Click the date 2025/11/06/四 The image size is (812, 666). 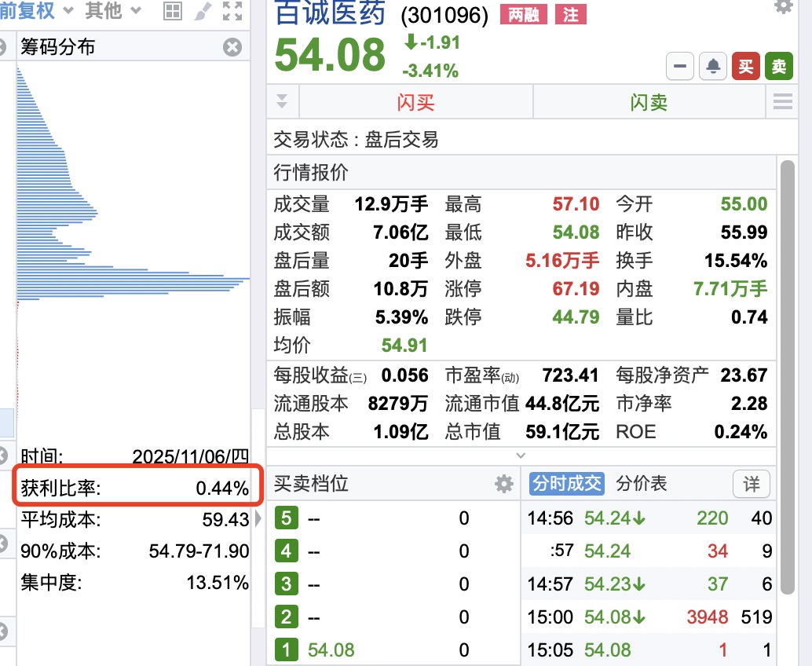click(191, 456)
